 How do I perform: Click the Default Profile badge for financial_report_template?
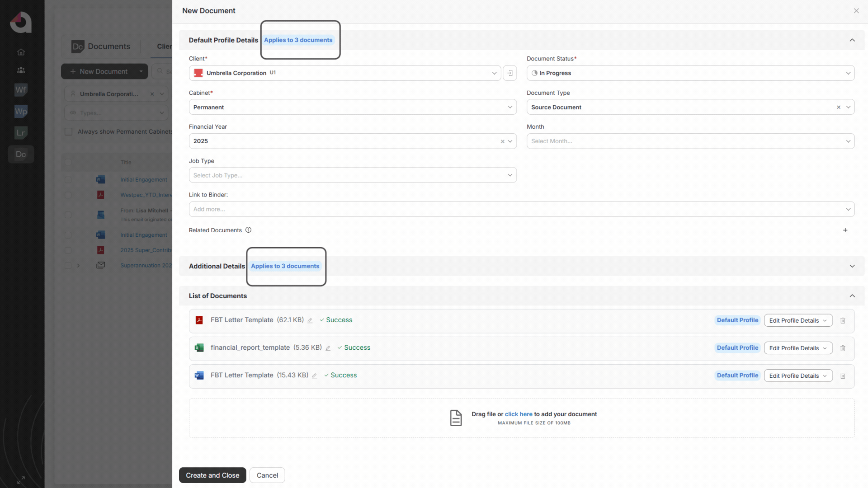[x=737, y=347]
